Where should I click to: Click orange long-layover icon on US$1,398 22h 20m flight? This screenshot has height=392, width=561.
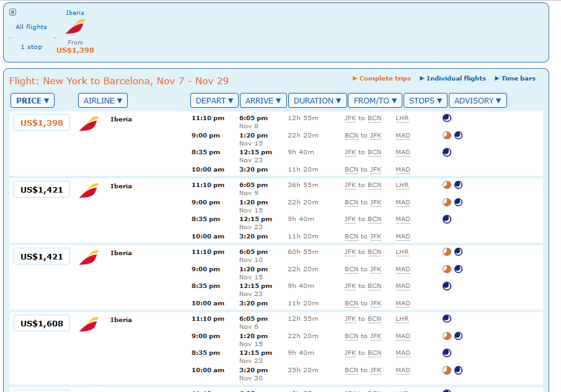pos(447,136)
